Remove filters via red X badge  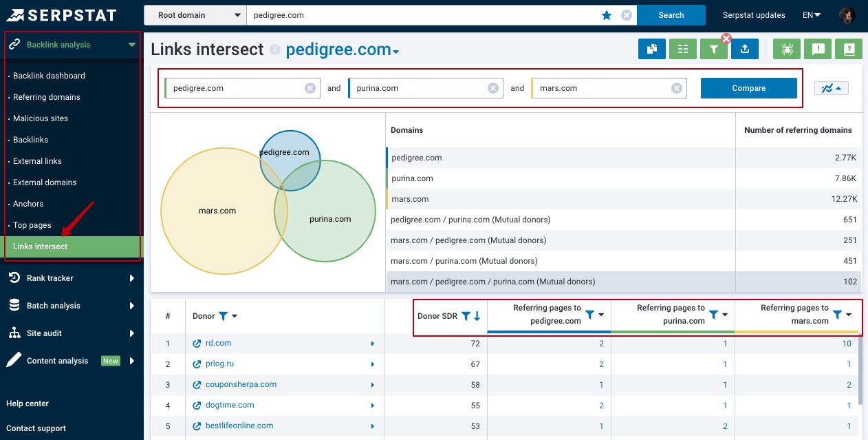click(726, 39)
